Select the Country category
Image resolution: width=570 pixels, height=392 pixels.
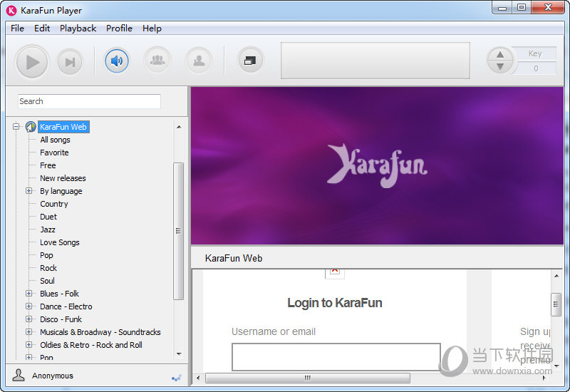tap(54, 204)
